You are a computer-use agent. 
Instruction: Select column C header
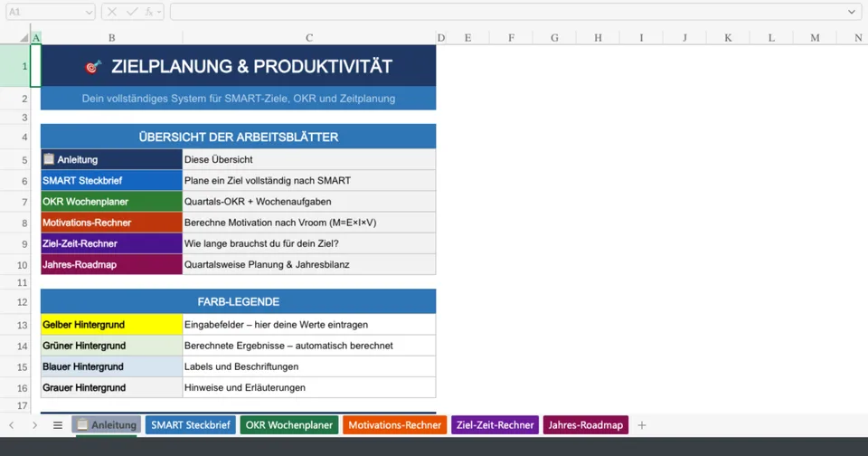coord(309,38)
